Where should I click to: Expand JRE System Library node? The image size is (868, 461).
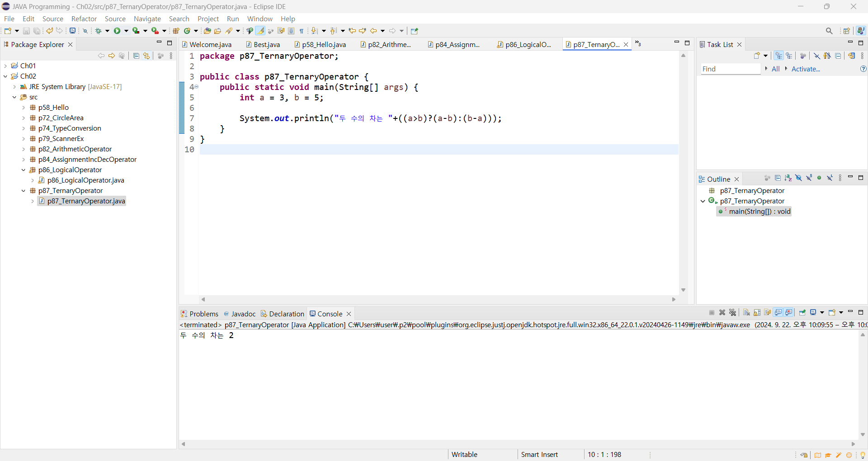click(x=14, y=86)
